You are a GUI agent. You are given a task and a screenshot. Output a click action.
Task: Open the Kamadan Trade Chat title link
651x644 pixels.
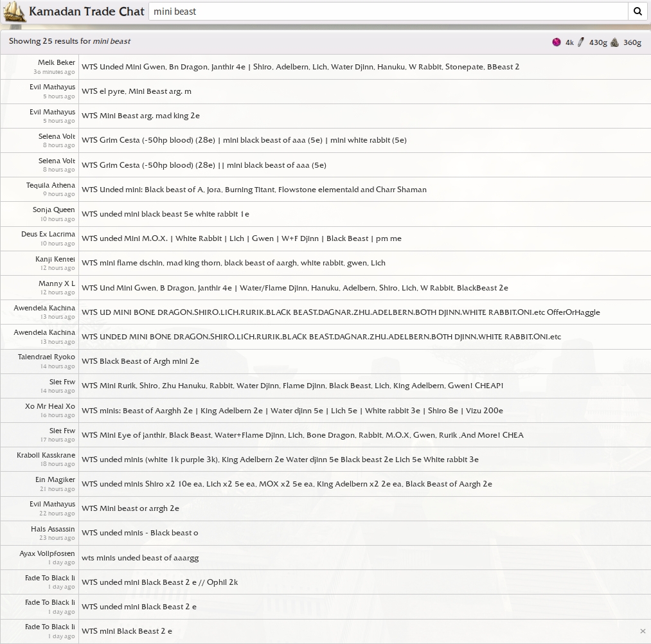point(86,11)
